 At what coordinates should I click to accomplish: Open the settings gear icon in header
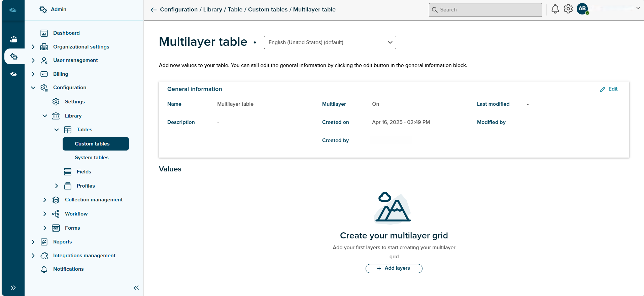(568, 9)
